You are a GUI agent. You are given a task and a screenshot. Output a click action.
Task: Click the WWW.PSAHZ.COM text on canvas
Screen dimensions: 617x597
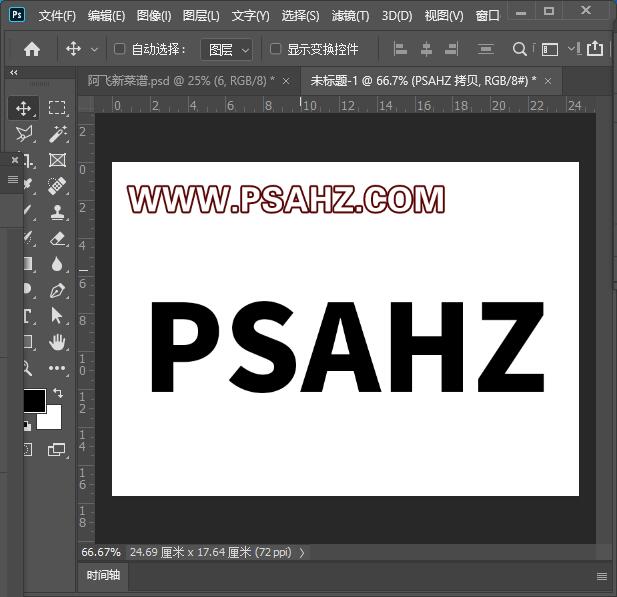pos(286,199)
